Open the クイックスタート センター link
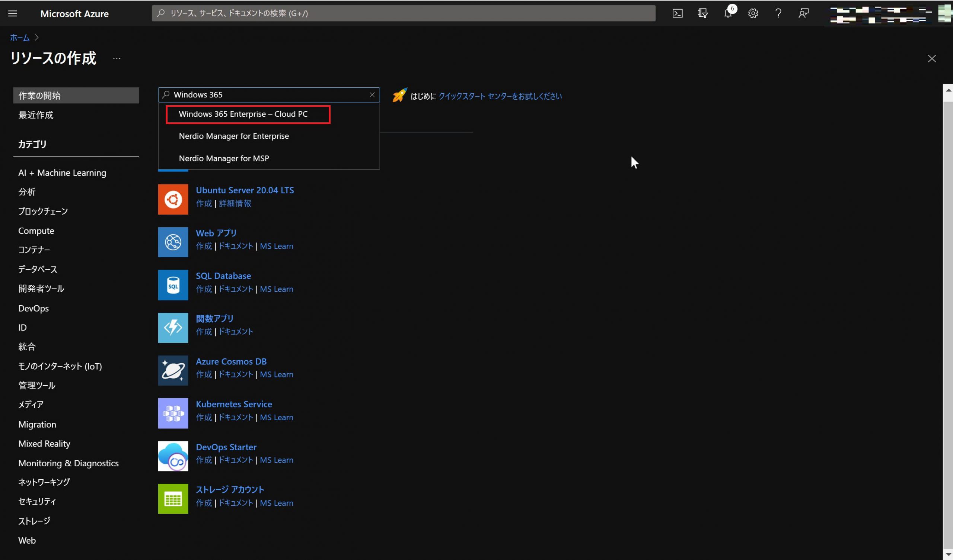 [x=500, y=96]
